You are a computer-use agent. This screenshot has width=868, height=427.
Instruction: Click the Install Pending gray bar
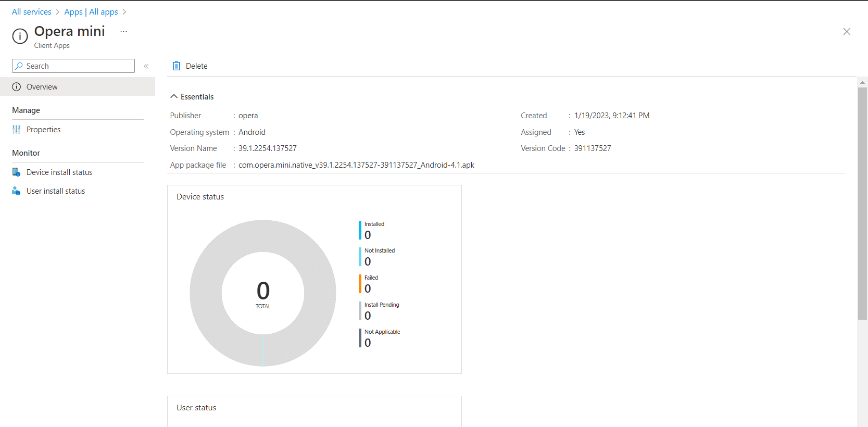point(360,311)
